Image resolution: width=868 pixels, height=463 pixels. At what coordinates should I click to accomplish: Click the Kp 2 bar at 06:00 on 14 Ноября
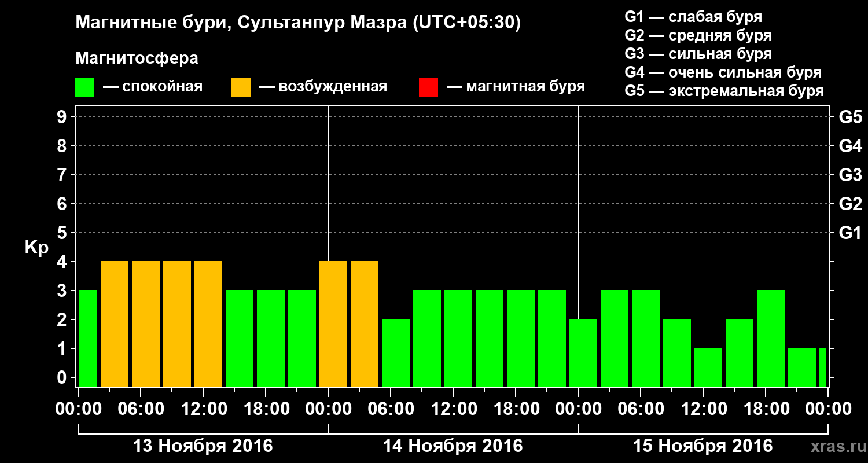pos(396,352)
